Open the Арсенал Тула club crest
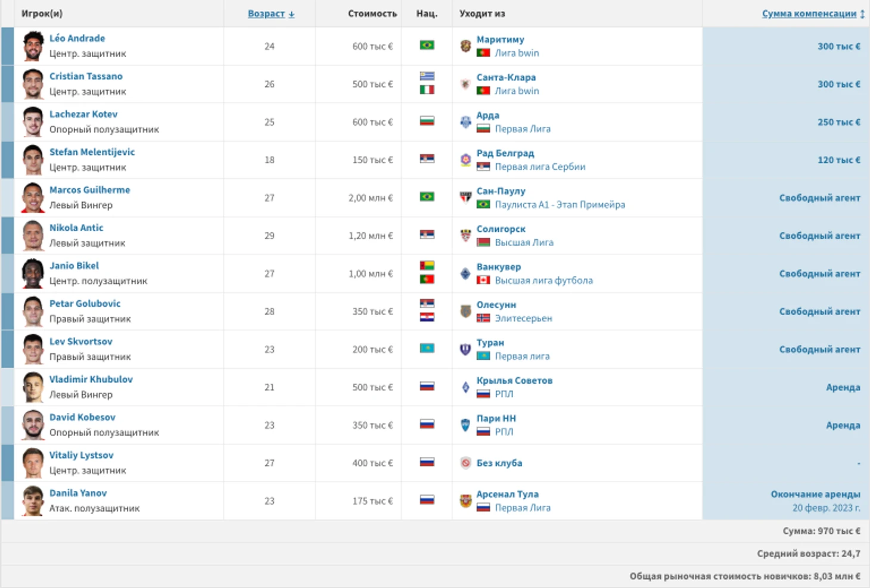The width and height of the screenshot is (870, 588). click(466, 501)
